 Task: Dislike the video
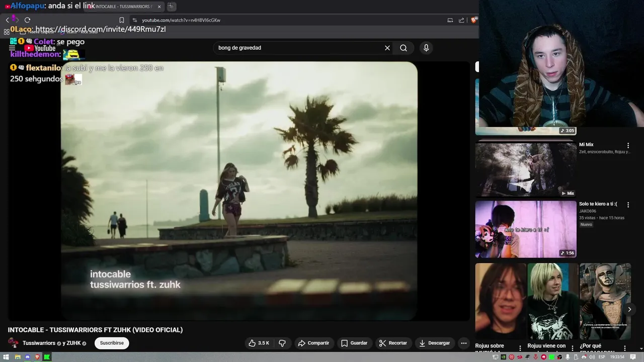pyautogui.click(x=282, y=343)
